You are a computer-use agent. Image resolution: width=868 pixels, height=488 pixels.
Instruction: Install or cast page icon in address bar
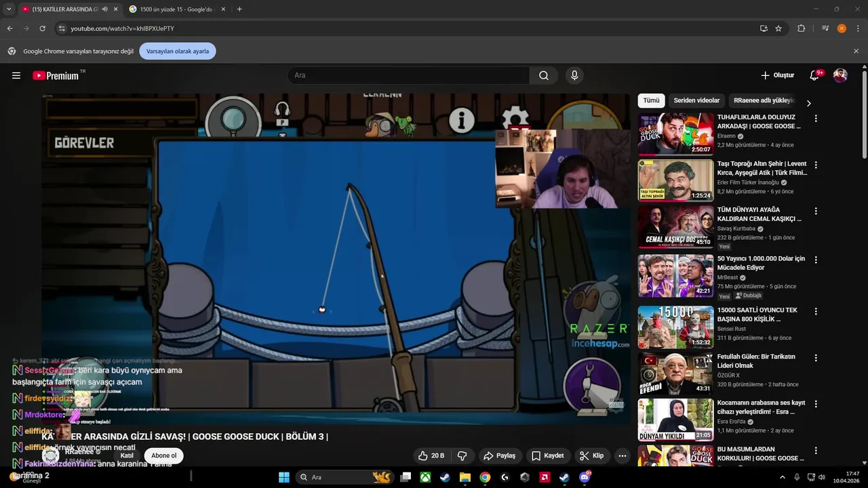(x=764, y=28)
